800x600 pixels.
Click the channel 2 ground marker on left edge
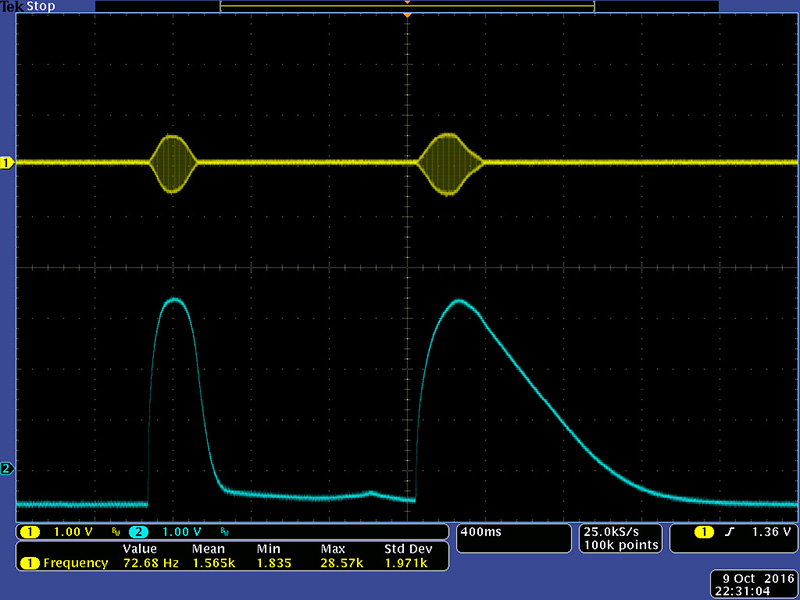tap(7, 468)
